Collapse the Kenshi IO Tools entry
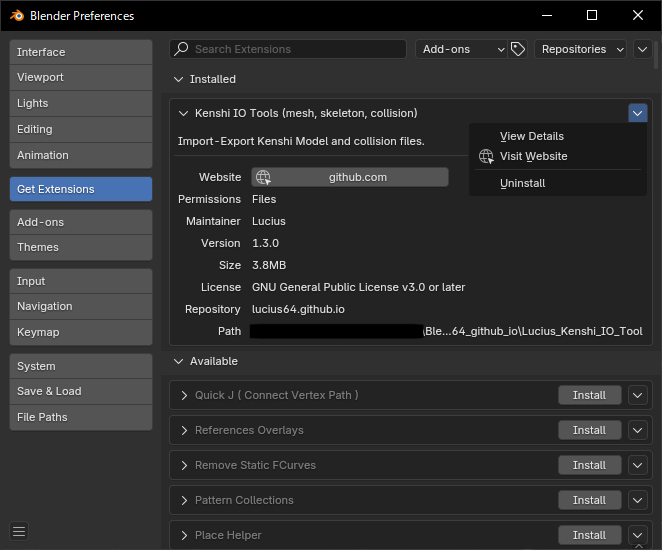The image size is (662, 550). pyautogui.click(x=183, y=113)
